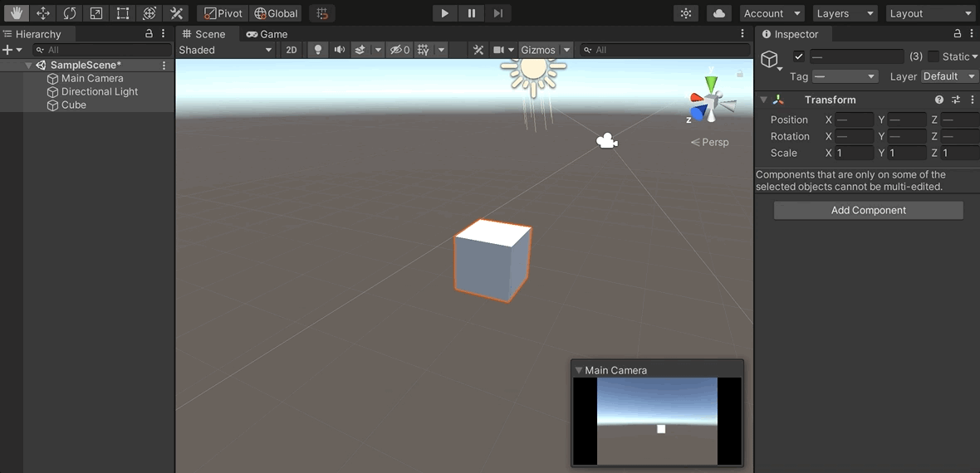980x473 pixels.
Task: Toggle 2D view mode in Scene
Action: [x=291, y=50]
